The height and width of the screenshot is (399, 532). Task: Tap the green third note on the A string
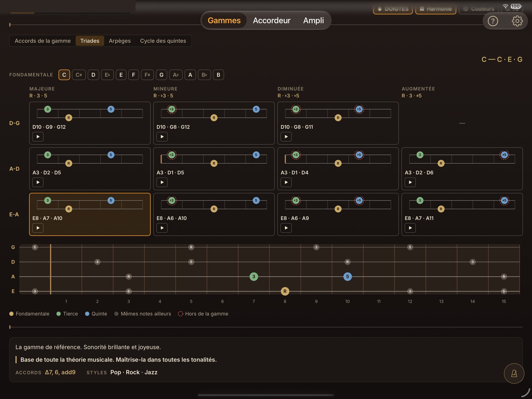(254, 276)
